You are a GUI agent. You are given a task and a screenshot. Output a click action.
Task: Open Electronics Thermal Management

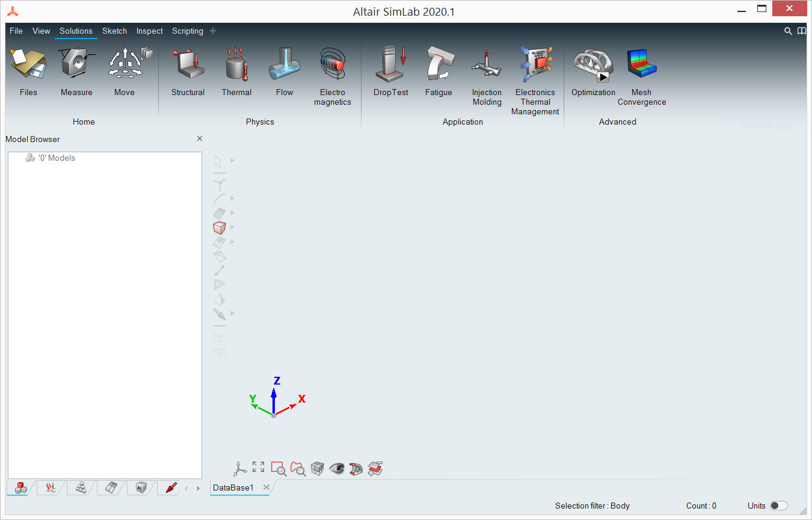coord(535,81)
